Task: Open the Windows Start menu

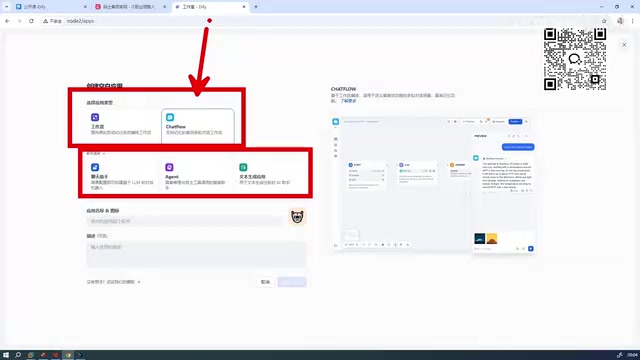Action: pyautogui.click(x=6, y=355)
